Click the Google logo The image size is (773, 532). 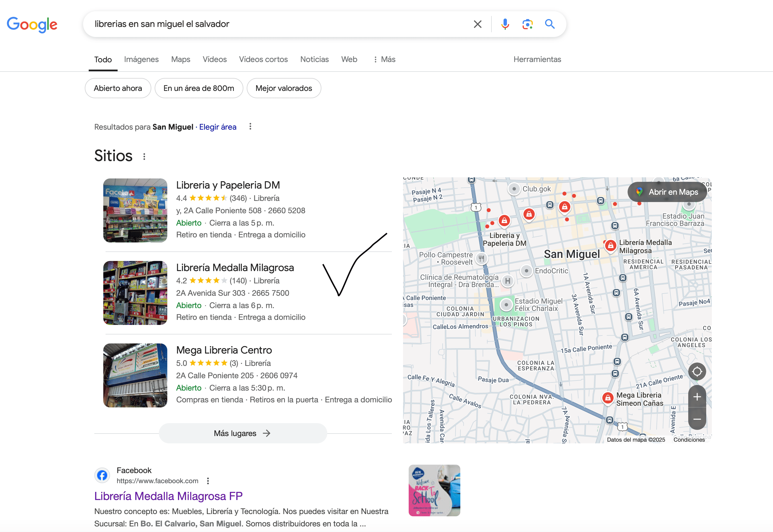[32, 24]
